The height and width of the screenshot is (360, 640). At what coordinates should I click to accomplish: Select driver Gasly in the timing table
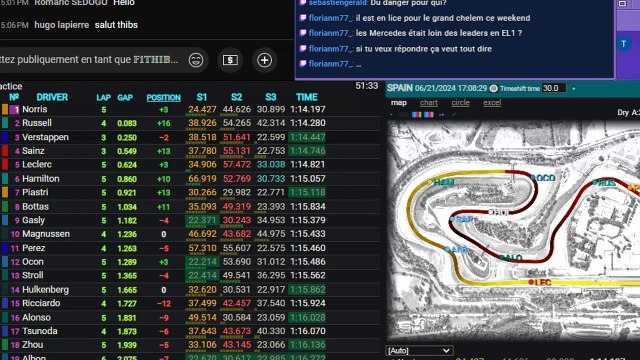[33, 220]
